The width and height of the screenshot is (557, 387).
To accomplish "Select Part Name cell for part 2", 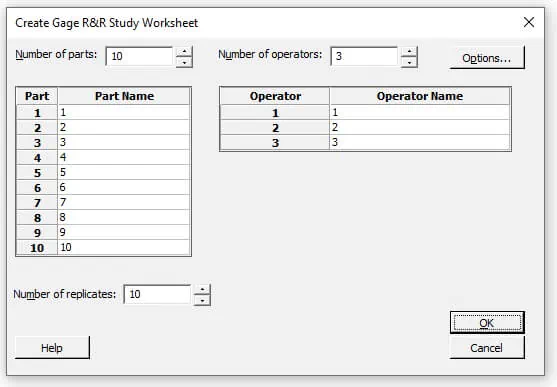I will click(124, 128).
